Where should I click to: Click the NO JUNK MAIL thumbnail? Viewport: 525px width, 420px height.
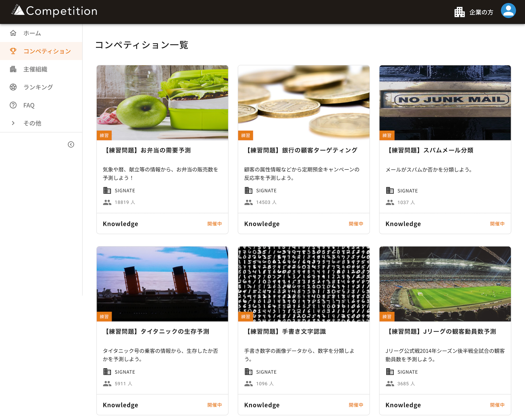(x=445, y=103)
